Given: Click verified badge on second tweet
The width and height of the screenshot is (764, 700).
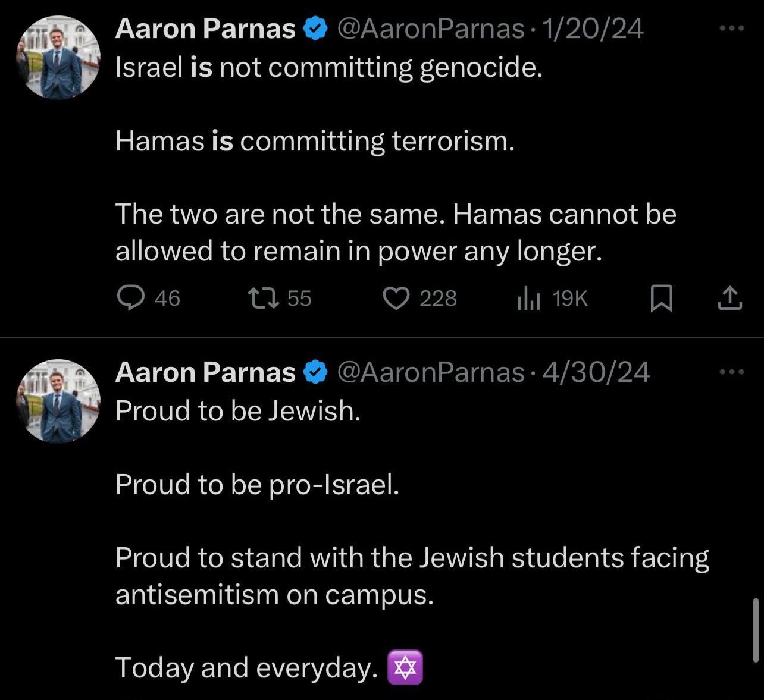Looking at the screenshot, I should 316,372.
